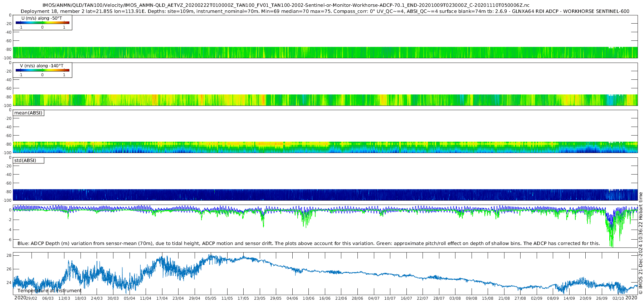Click the 26/09 date tick label
The height and width of the screenshot is (304, 644).
tap(602, 298)
